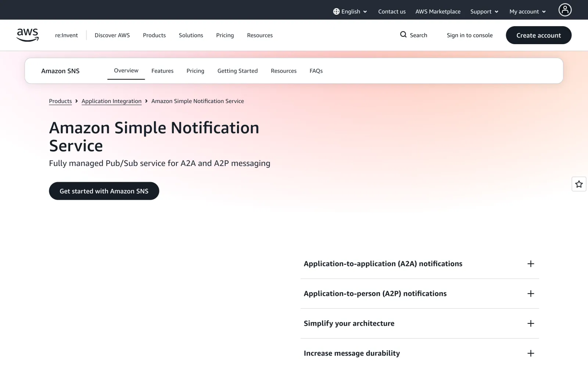Open Resources in main navigation
Screen dimensions: 588x368
pyautogui.click(x=260, y=35)
